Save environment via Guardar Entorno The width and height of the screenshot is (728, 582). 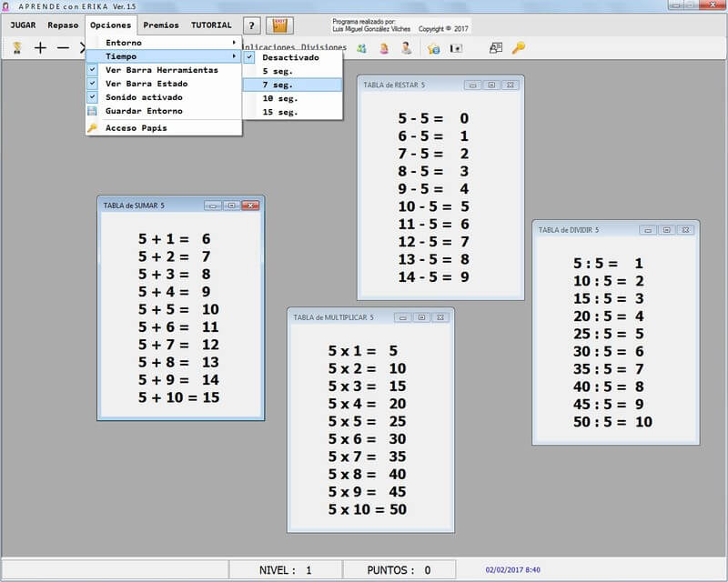pyautogui.click(x=144, y=111)
